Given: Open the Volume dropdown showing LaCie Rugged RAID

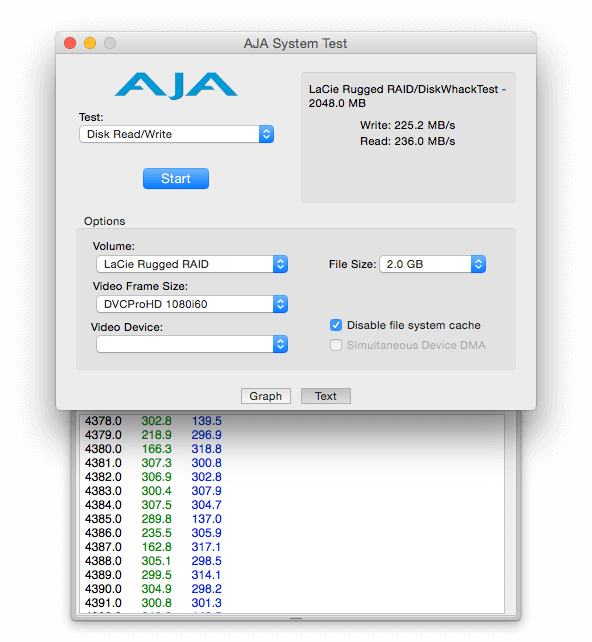Looking at the screenshot, I should pos(192,264).
